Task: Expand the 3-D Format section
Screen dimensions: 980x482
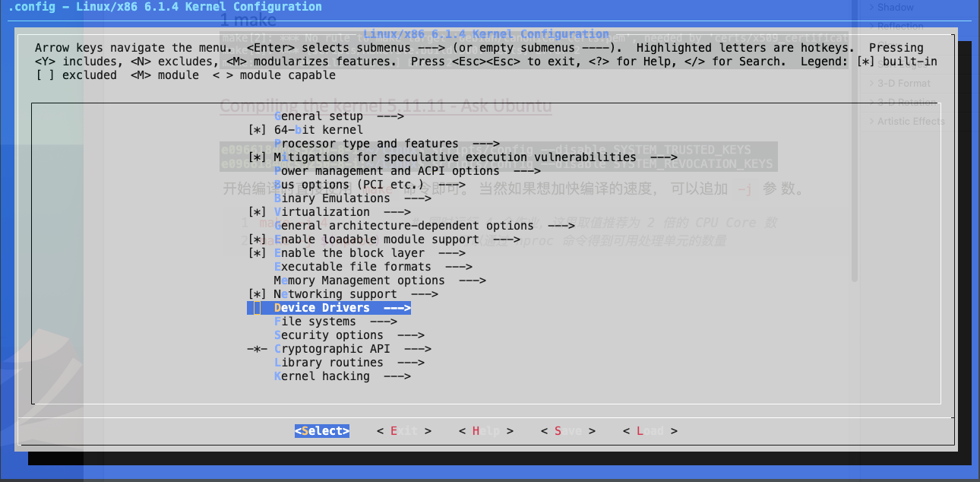Action: point(903,84)
